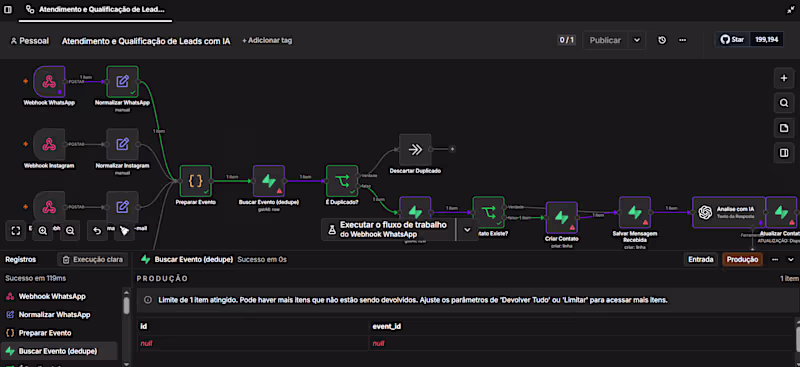
Task: Toggle the main sidebar icon in tab bar
Action: pos(8,10)
